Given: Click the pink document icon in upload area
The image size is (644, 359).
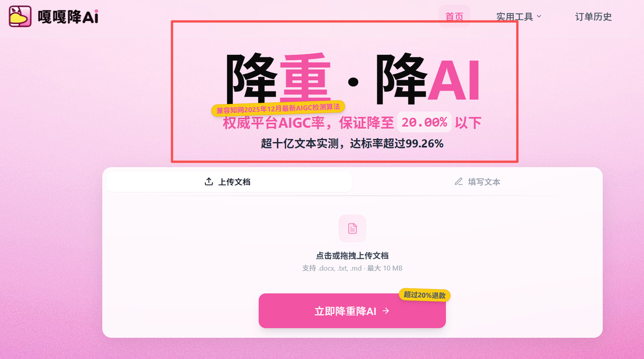Looking at the screenshot, I should (x=352, y=229).
